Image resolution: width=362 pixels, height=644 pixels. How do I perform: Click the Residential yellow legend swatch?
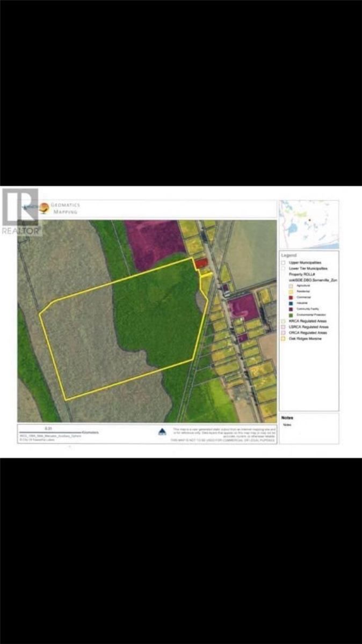(291, 291)
